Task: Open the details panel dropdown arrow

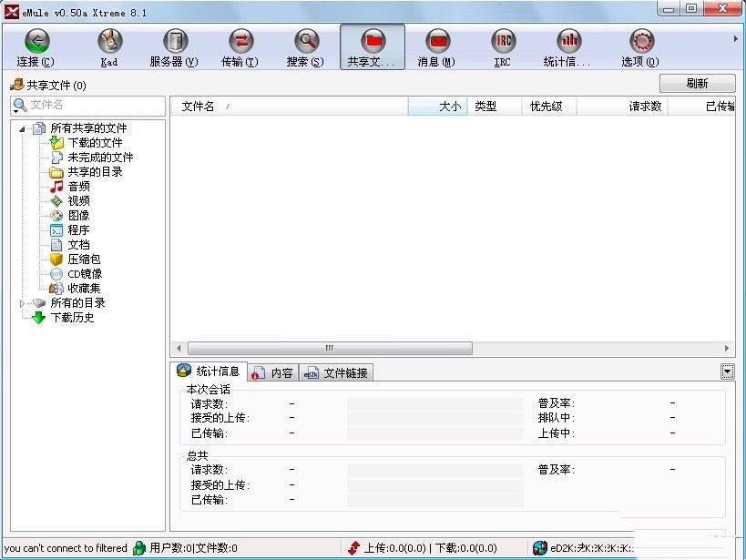Action: click(x=728, y=372)
